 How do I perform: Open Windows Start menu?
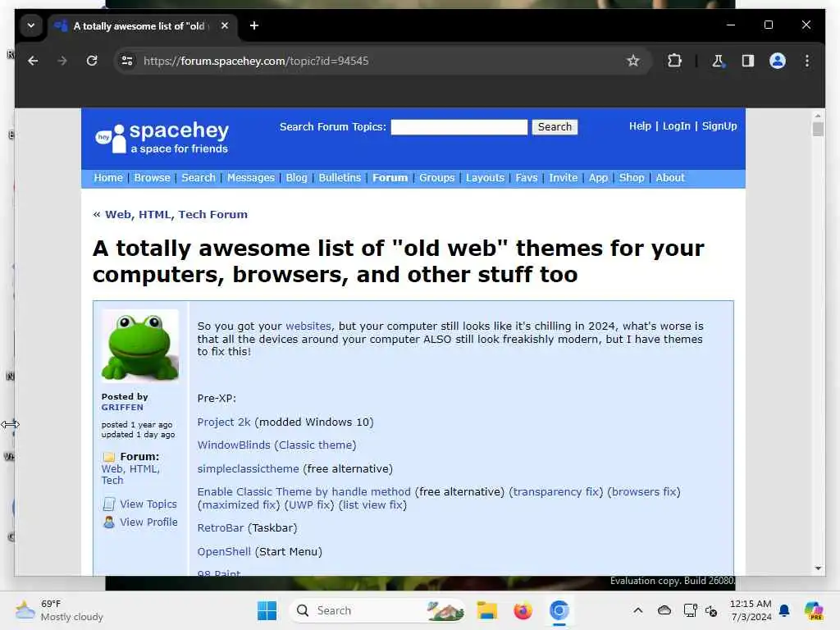click(x=267, y=610)
